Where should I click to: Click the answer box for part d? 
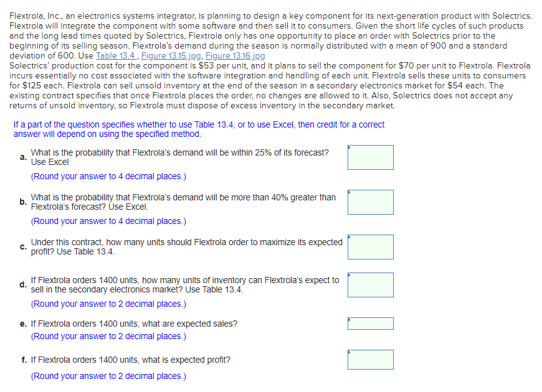[371, 285]
